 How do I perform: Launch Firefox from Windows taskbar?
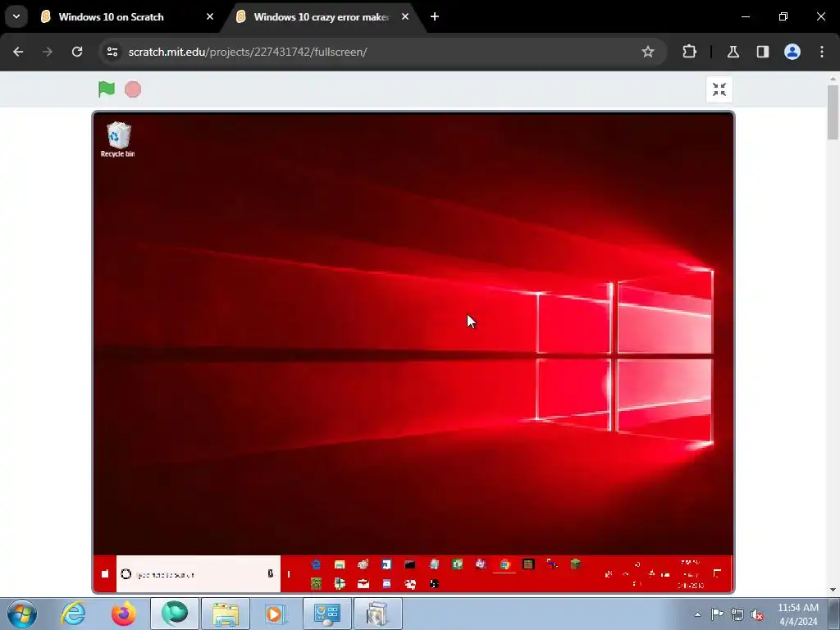pyautogui.click(x=124, y=614)
